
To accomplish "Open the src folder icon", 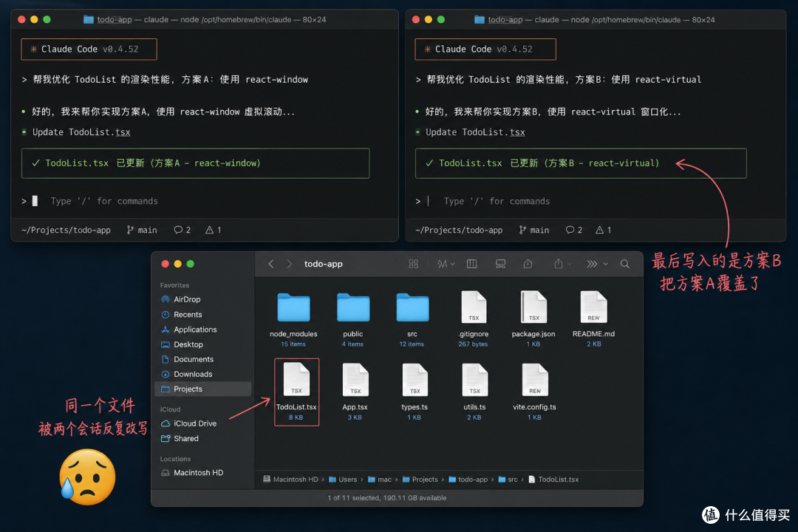I will [x=413, y=307].
